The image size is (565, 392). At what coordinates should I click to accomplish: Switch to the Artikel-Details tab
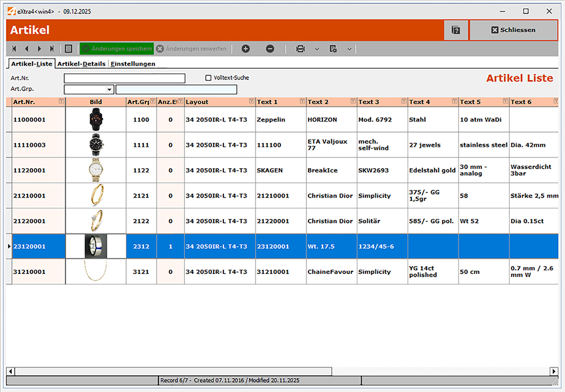(x=81, y=64)
